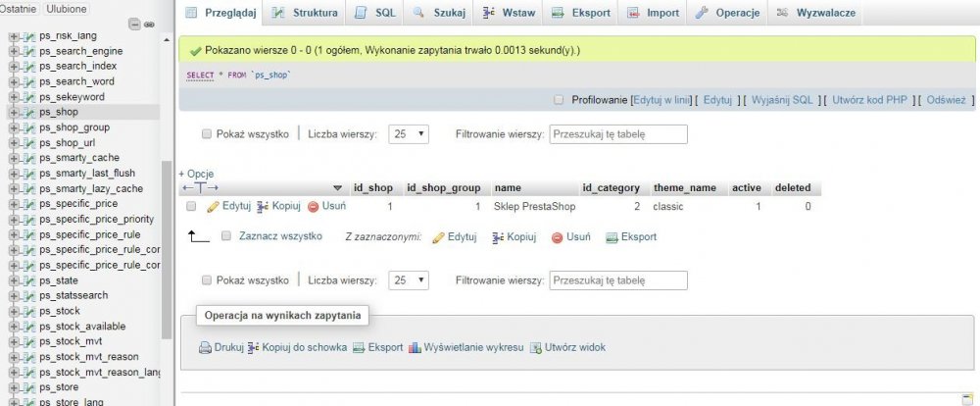Click the lower Filtrowanie wierszy search field
The width and height of the screenshot is (980, 406).
[x=618, y=280]
